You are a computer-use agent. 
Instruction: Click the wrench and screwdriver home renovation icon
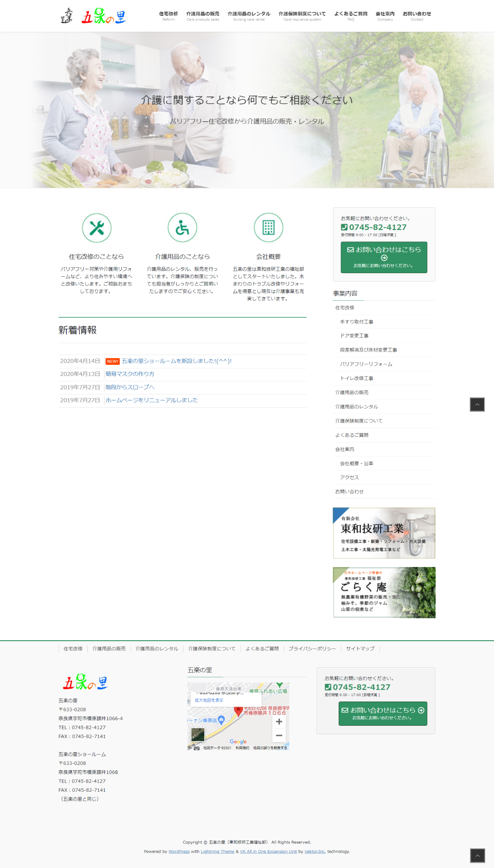(97, 228)
